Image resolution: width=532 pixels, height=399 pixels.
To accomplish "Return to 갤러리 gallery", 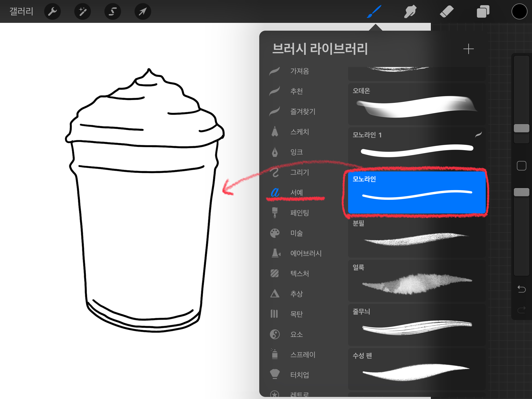I will point(21,11).
